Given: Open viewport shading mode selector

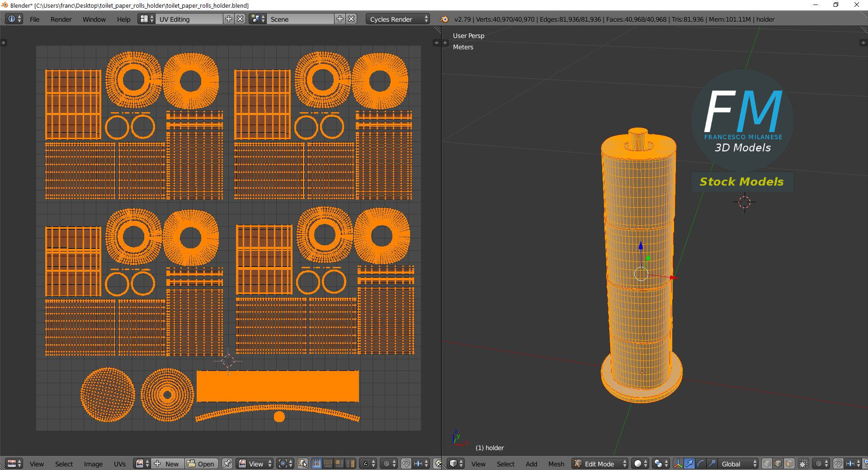Looking at the screenshot, I should tap(641, 464).
